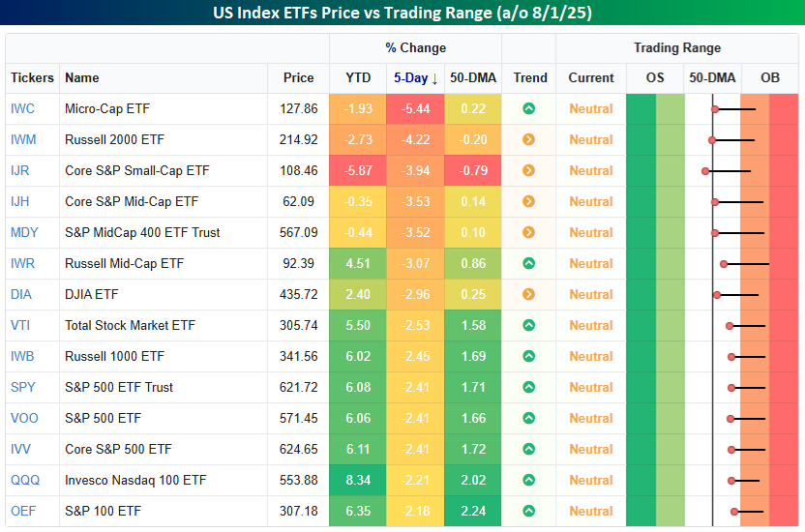Open the VTI ticker link
This screenshot has width=805, height=532.
(x=20, y=325)
